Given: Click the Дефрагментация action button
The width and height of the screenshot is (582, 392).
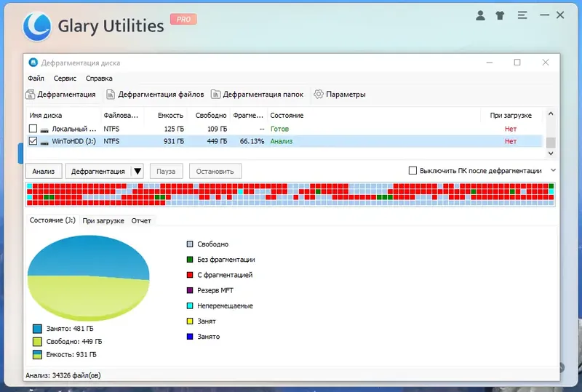Looking at the screenshot, I should pyautogui.click(x=98, y=171).
